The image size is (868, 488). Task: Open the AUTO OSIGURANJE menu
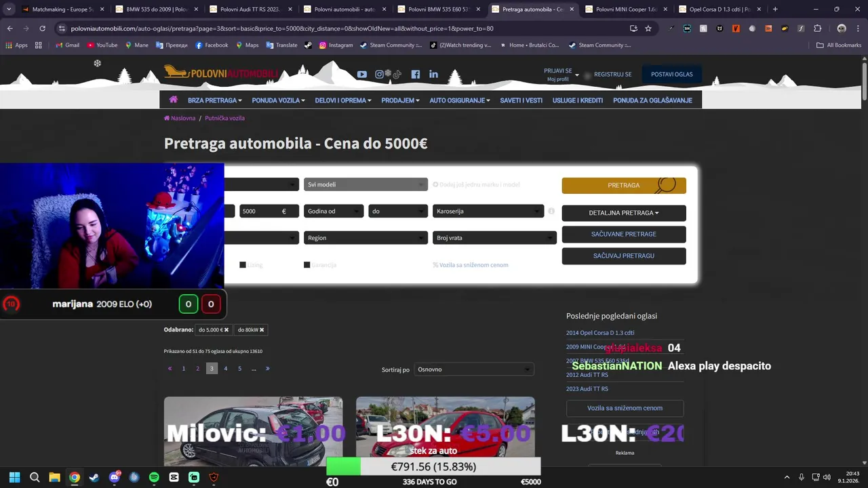tap(460, 100)
